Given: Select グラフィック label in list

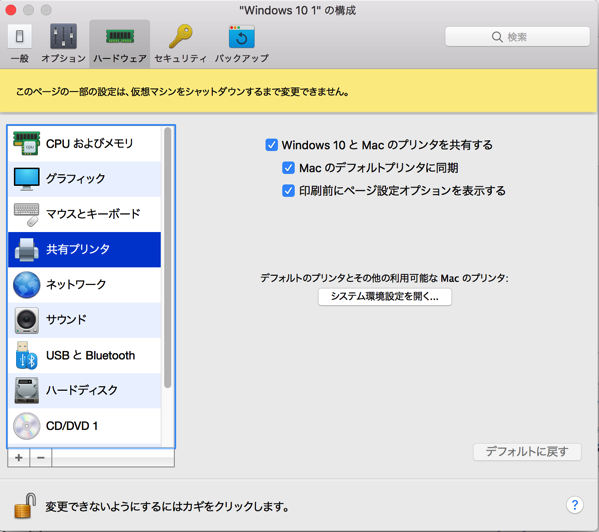Looking at the screenshot, I should tap(76, 179).
